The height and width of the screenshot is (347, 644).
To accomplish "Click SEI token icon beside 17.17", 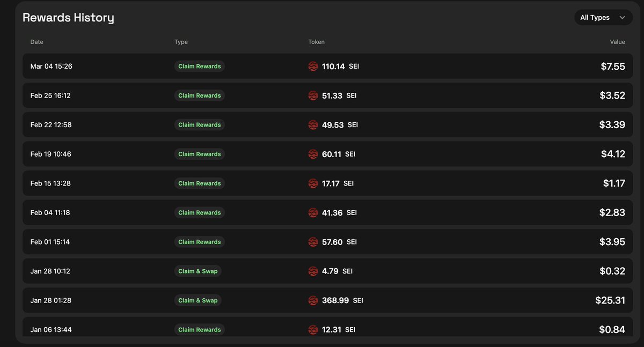I will pos(313,183).
